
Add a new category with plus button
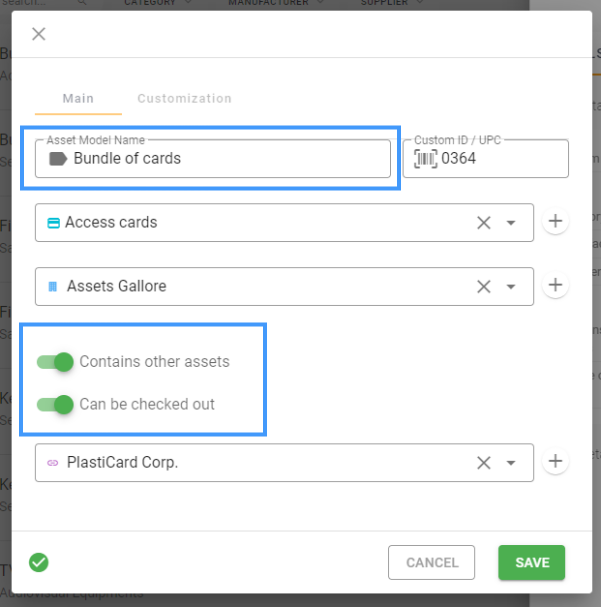pos(555,221)
